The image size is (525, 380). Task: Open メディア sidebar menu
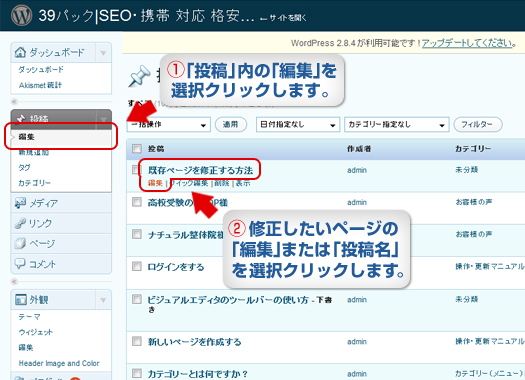click(x=44, y=203)
